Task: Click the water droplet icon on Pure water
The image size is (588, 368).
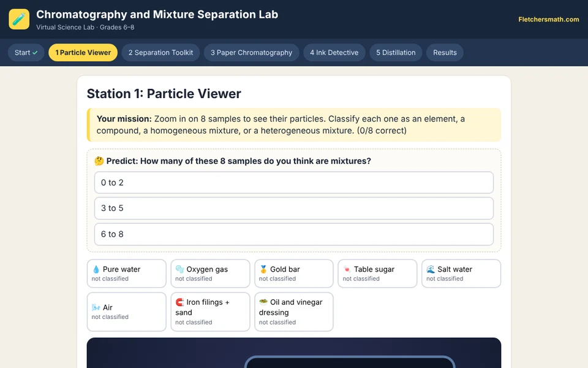Action: point(96,269)
